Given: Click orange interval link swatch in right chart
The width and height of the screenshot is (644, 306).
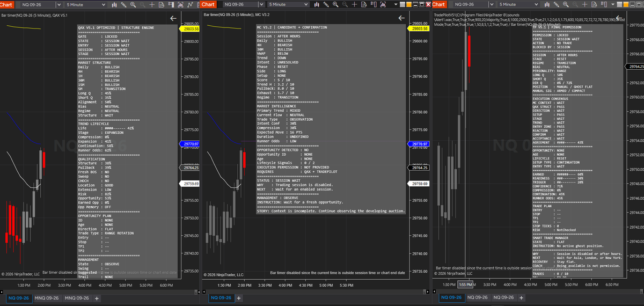Looking at the screenshot, I should [626, 5].
